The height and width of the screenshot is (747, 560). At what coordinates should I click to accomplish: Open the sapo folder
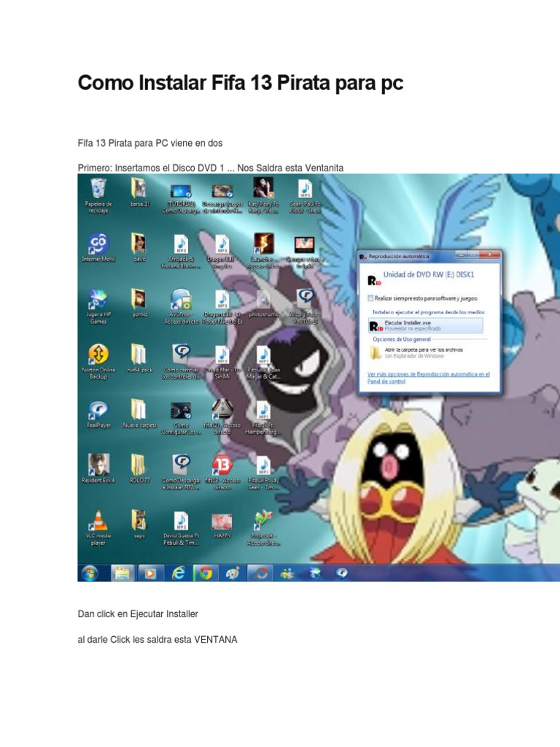pos(139,524)
